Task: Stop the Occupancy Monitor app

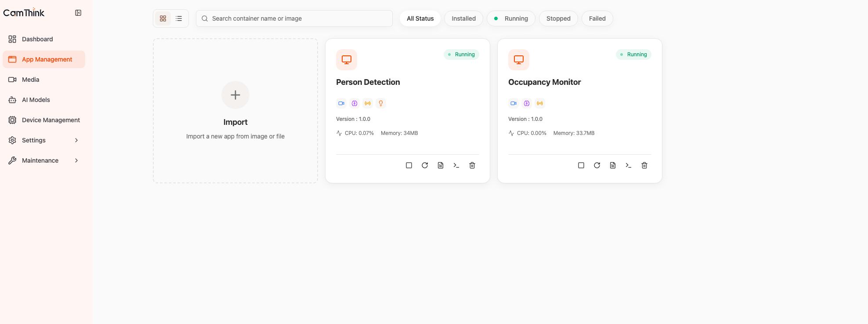Action: pos(581,165)
